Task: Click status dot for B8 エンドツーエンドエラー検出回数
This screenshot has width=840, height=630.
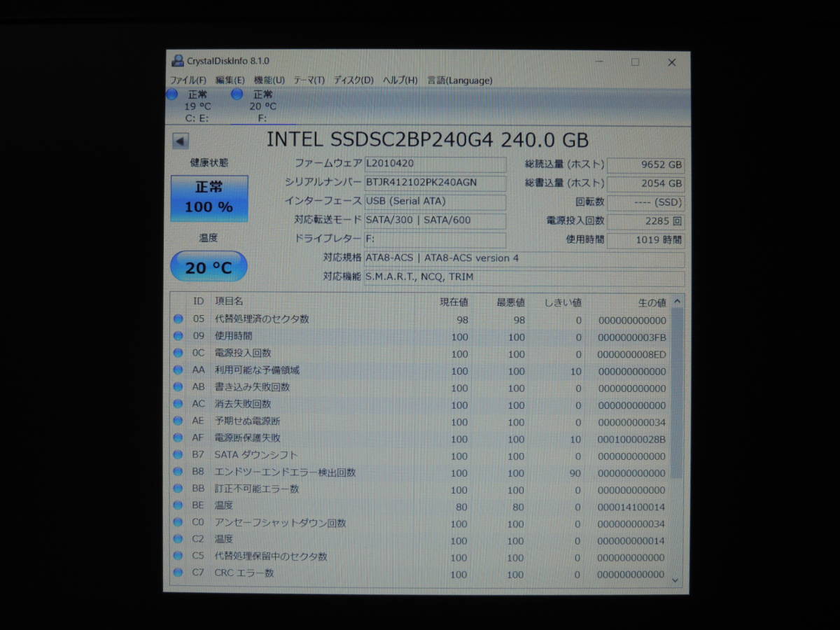Action: [x=178, y=472]
